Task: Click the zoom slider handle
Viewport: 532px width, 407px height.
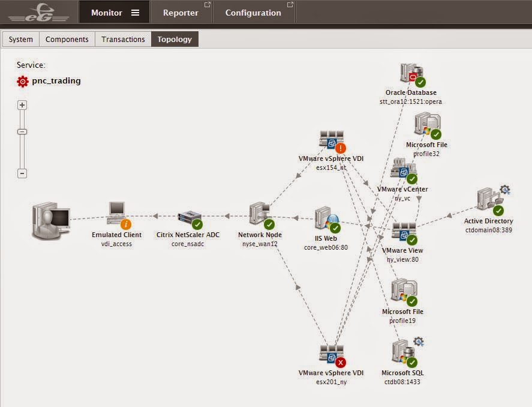Action: click(22, 131)
